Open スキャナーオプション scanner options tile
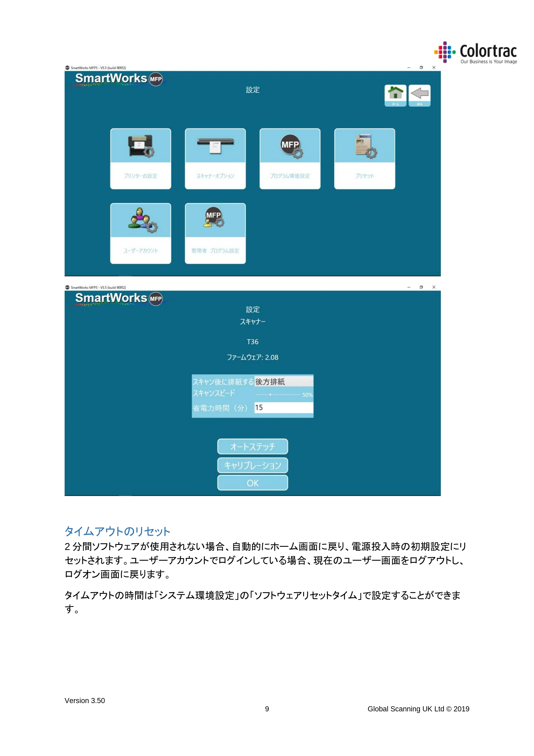The image size is (534, 756). (215, 159)
